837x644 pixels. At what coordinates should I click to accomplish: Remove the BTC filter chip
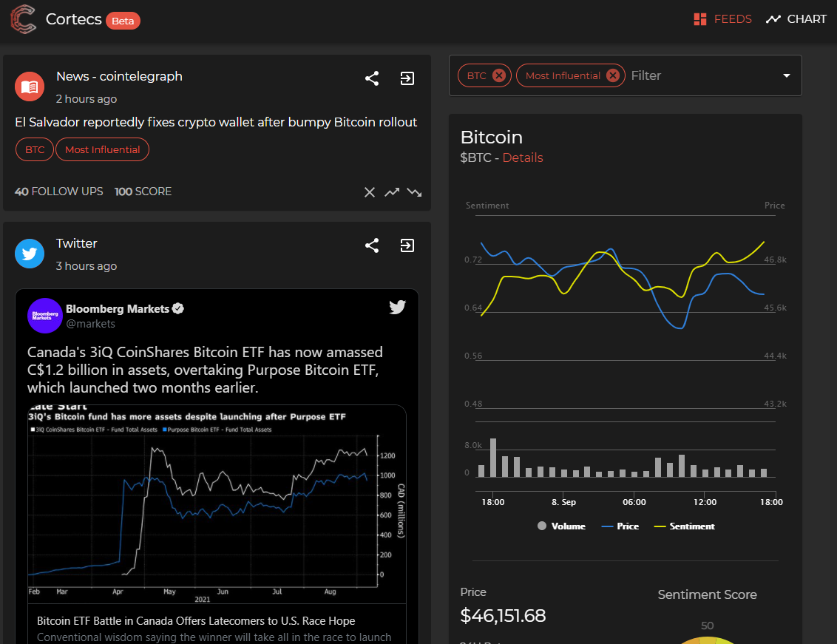pos(498,75)
